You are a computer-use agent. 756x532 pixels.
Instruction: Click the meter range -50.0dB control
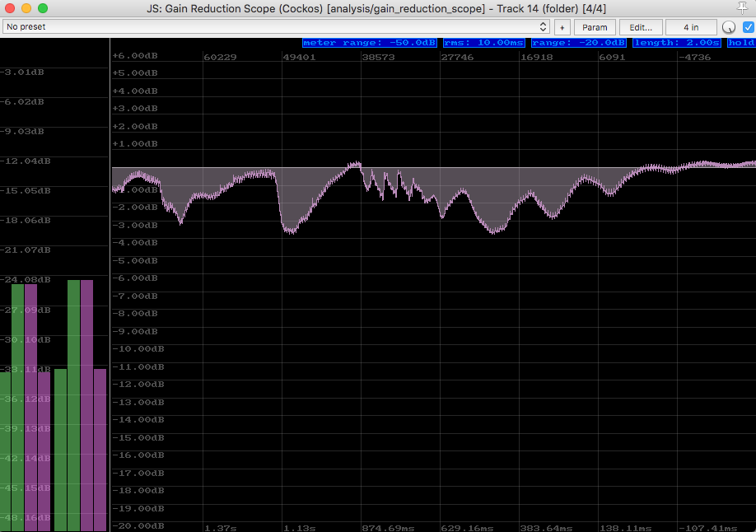369,43
